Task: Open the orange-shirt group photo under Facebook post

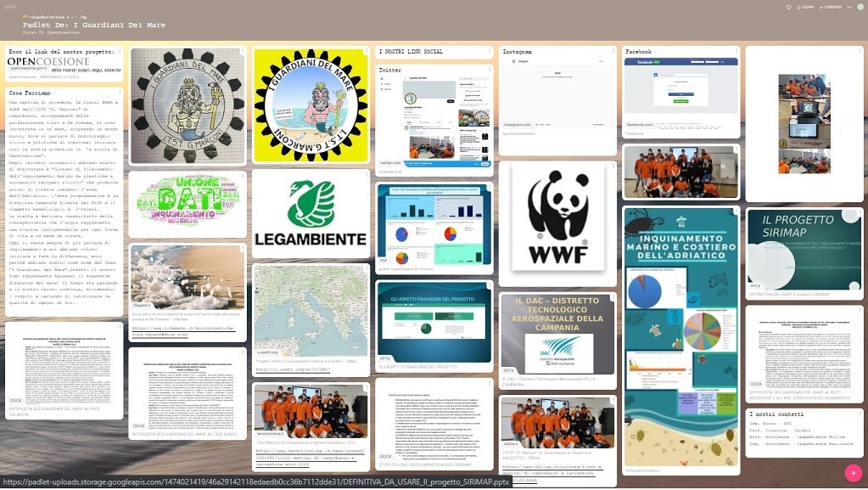Action: coord(680,172)
